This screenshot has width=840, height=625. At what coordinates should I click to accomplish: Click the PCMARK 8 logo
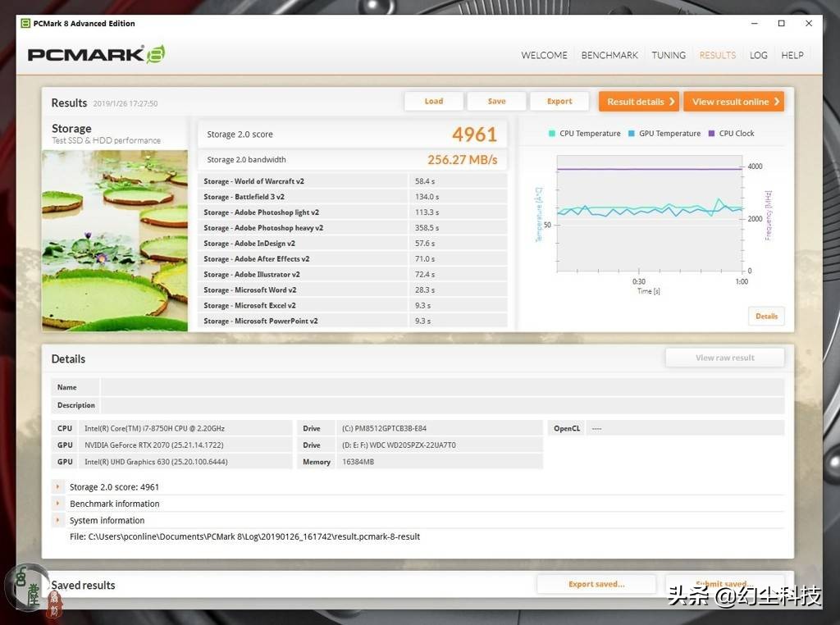click(x=97, y=54)
